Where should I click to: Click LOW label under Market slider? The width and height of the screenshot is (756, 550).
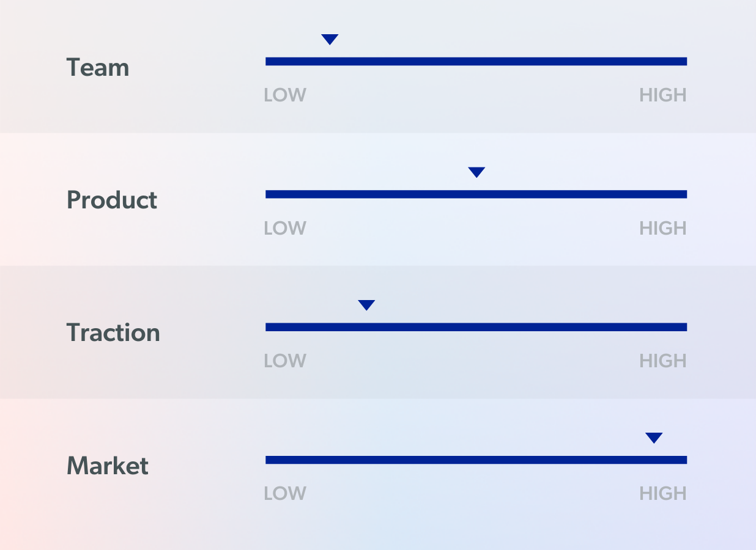click(x=285, y=493)
